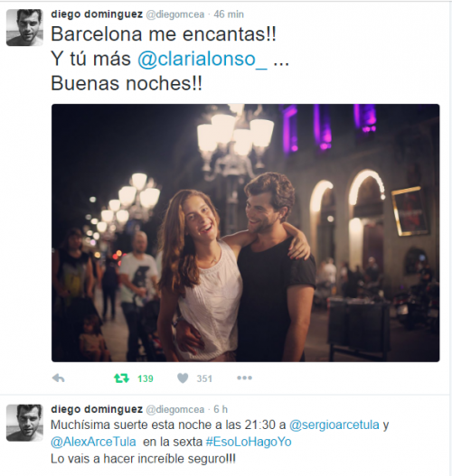
Task: Open the #EsoLoHagoYo hashtag
Action: (249, 442)
